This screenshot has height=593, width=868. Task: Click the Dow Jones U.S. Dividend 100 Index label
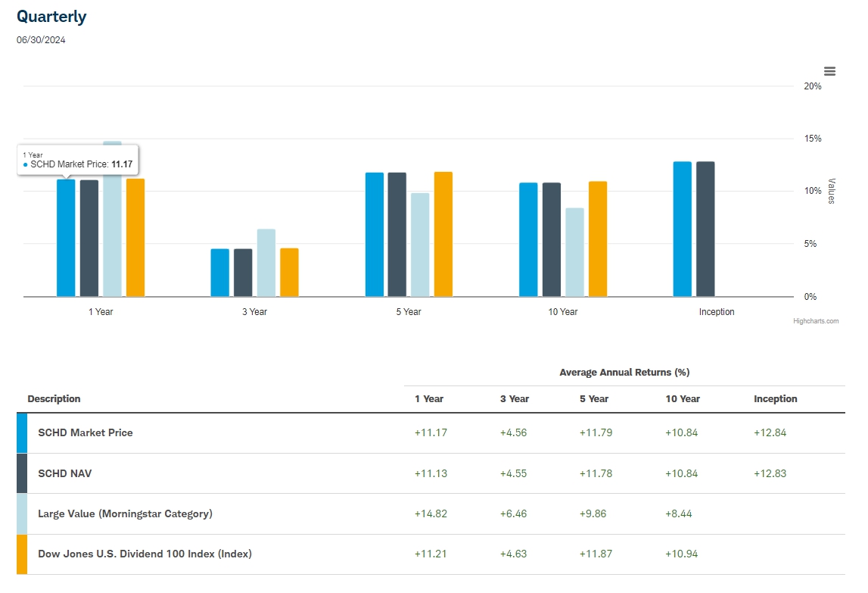[x=145, y=554]
